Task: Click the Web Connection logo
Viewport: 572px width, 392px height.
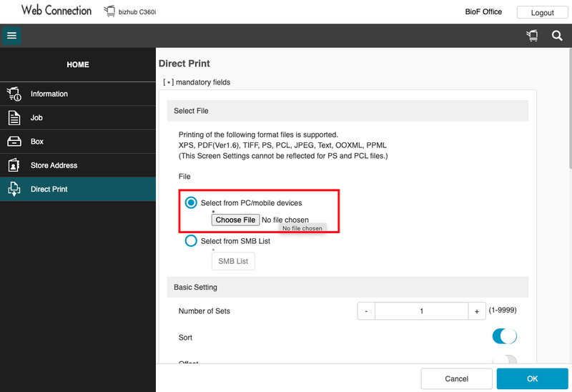Action: click(x=56, y=10)
